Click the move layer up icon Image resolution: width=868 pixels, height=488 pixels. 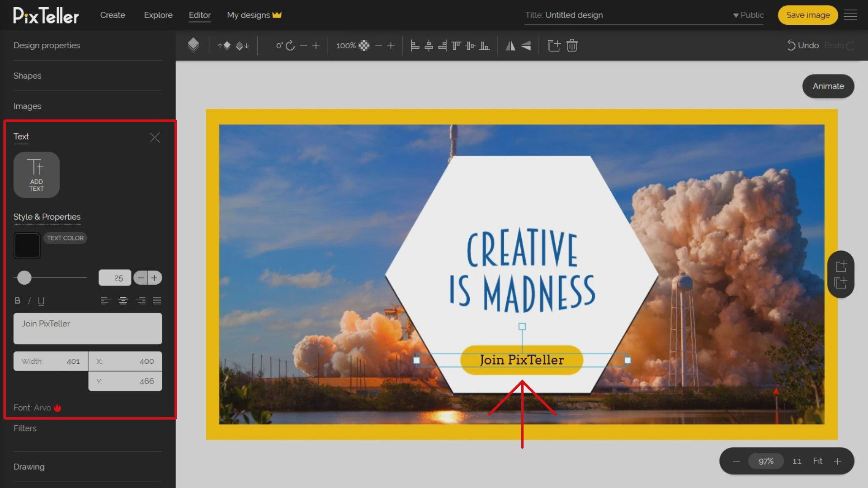[x=224, y=45]
